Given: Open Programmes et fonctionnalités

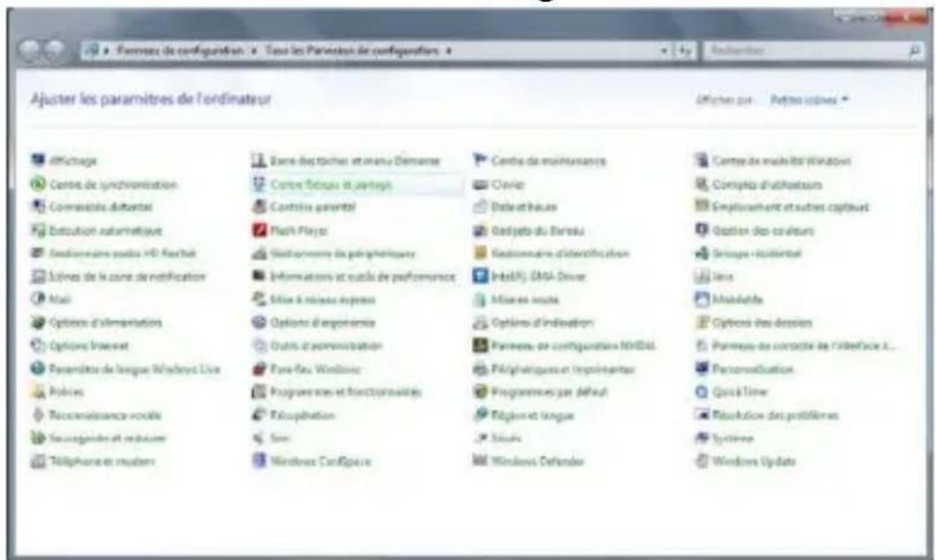Looking at the screenshot, I should click(x=346, y=392).
